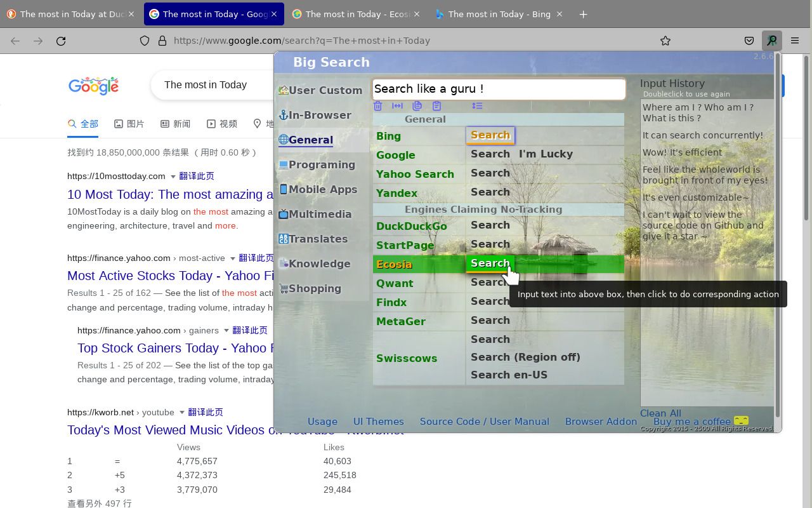
Task: Clear input with the trash icon
Action: (377, 106)
